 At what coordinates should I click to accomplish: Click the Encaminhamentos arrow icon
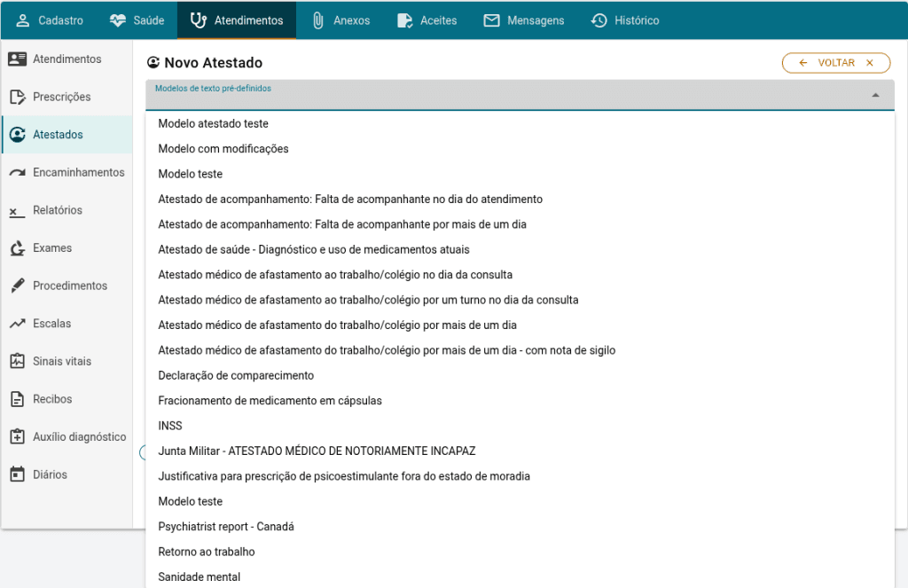pyautogui.click(x=18, y=173)
